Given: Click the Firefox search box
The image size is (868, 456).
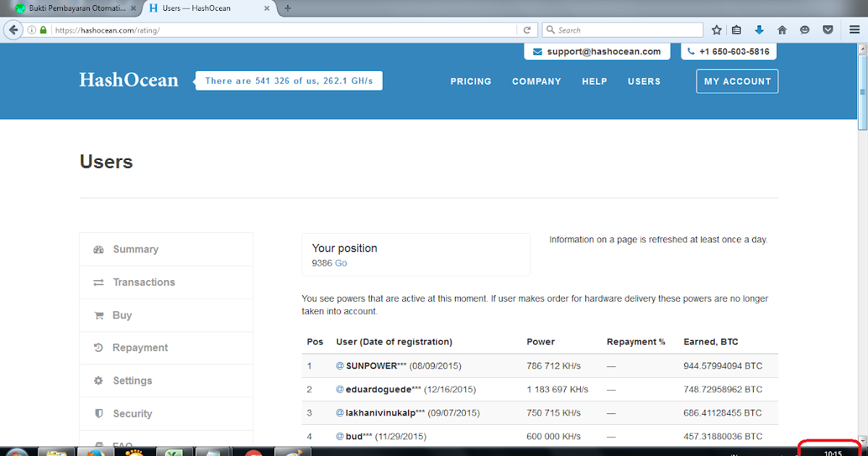Looking at the screenshot, I should point(621,30).
